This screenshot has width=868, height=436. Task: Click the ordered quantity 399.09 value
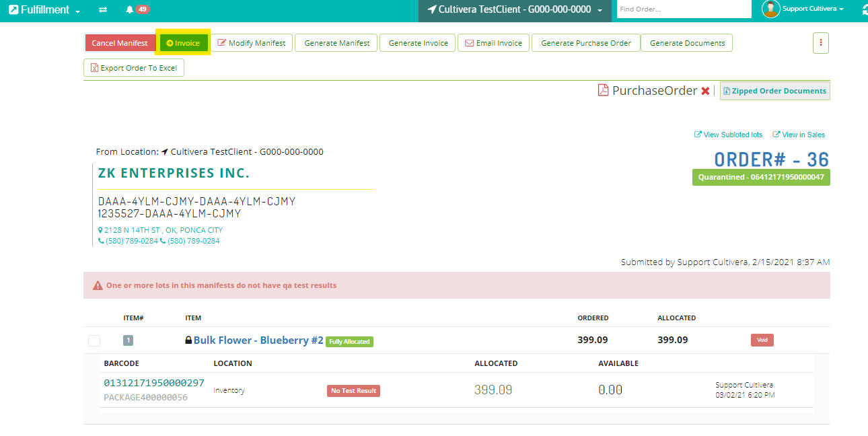(592, 340)
